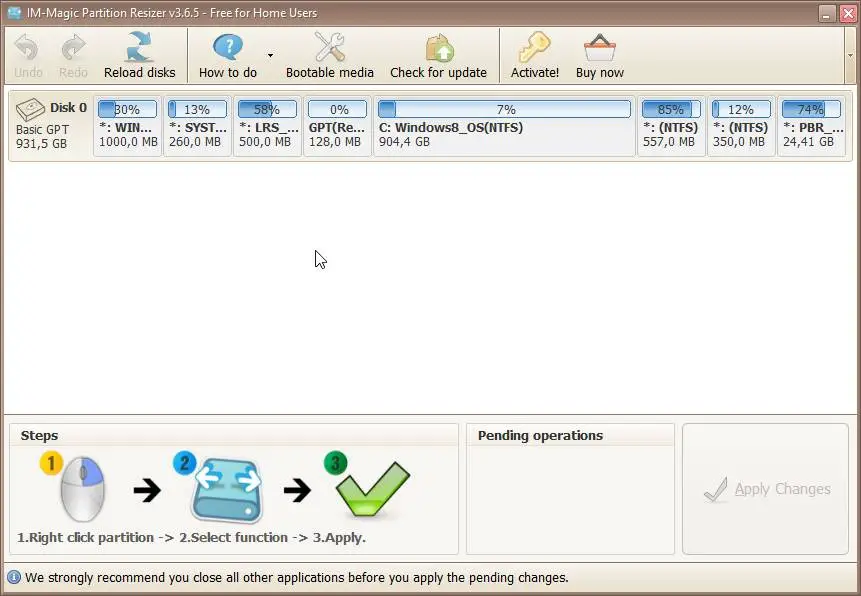
Task: Expand the toolbar overflow arrow at right edge
Action: coord(850,55)
